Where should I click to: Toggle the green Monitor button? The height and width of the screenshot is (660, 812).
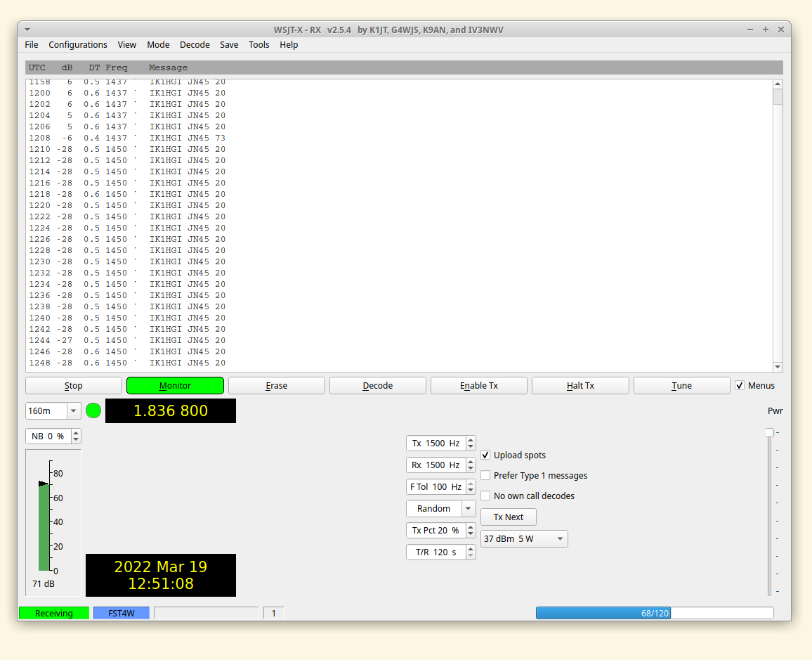point(175,385)
